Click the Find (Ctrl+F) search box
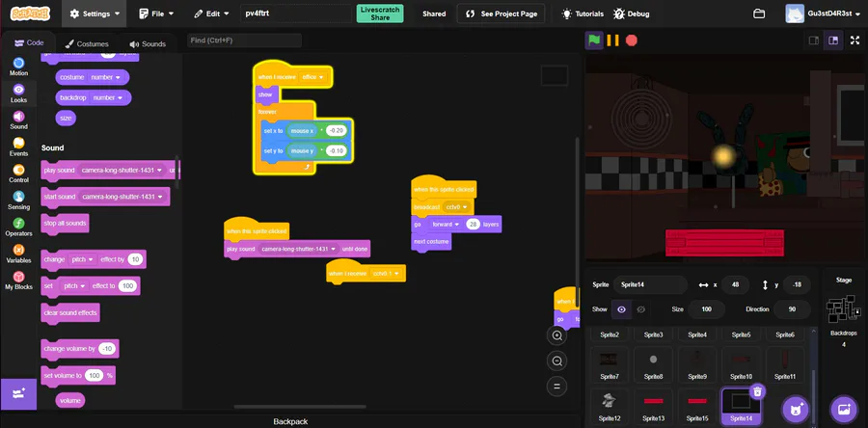Screen dimensions: 868x428 point(244,40)
